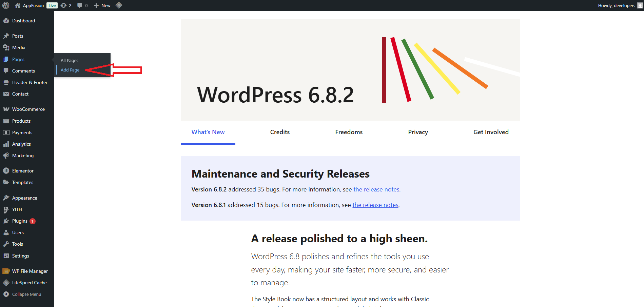
Task: Click the WP File Manager folder icon
Action: (x=6, y=271)
